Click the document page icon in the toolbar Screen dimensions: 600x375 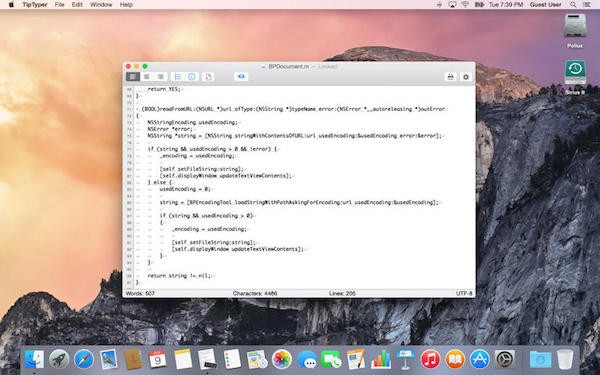[x=208, y=77]
